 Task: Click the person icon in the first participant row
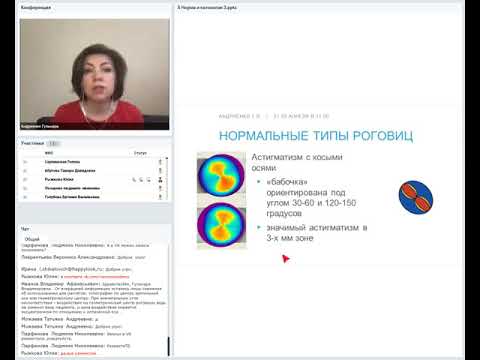point(160,162)
